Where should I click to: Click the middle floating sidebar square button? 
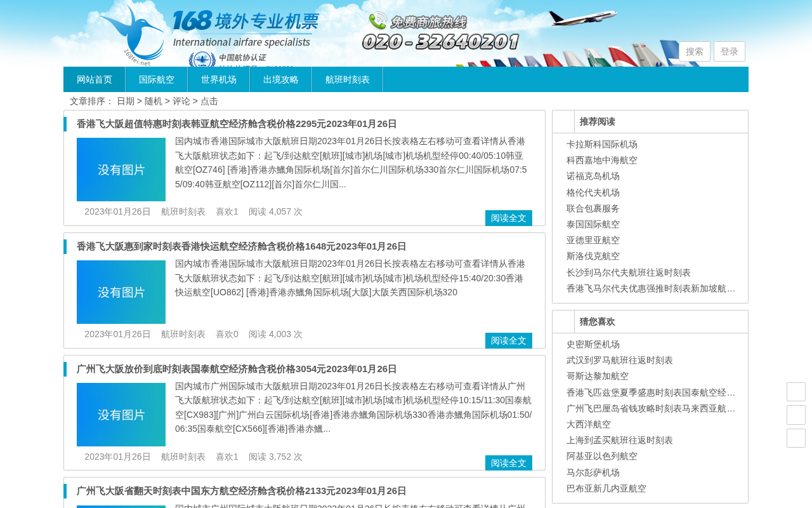796,415
